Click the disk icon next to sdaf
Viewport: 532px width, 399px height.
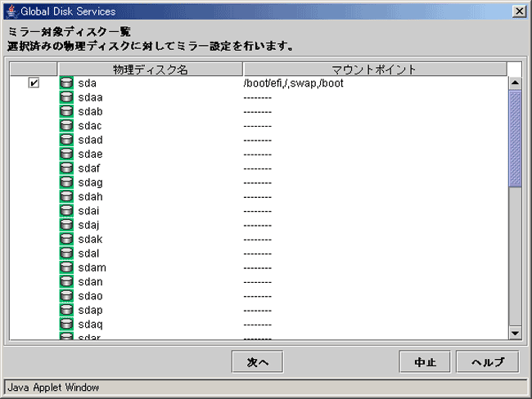click(66, 168)
